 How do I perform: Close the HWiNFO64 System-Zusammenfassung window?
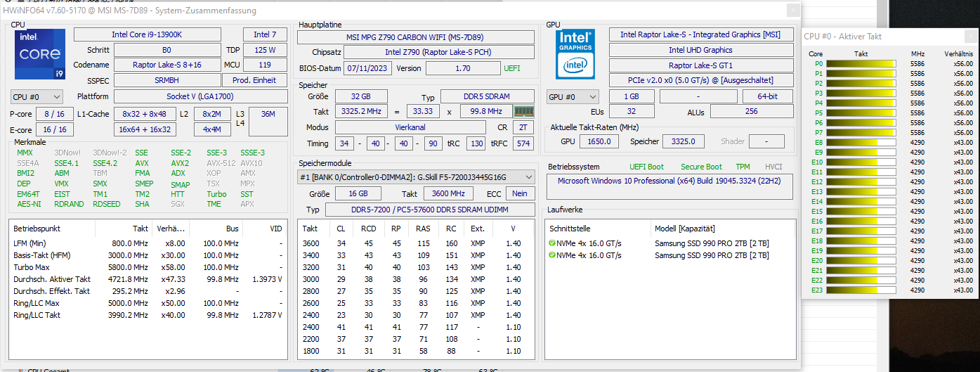point(792,11)
